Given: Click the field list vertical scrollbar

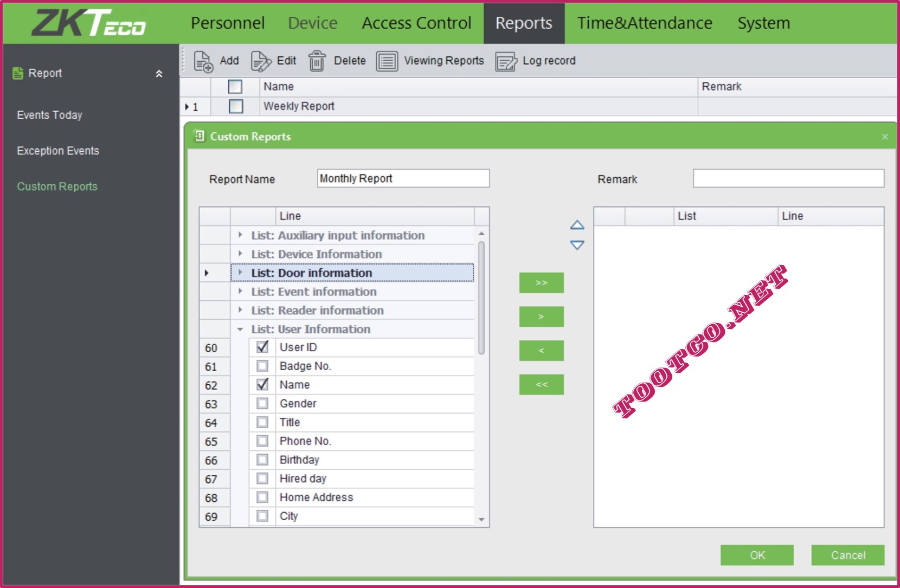Looking at the screenshot, I should 481,379.
